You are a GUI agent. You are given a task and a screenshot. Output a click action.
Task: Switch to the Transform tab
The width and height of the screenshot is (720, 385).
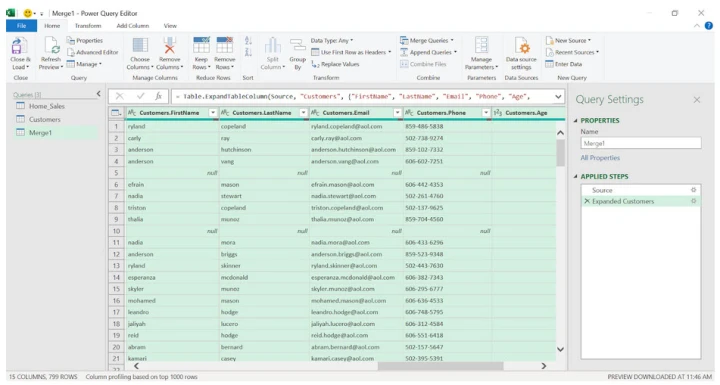pos(88,26)
